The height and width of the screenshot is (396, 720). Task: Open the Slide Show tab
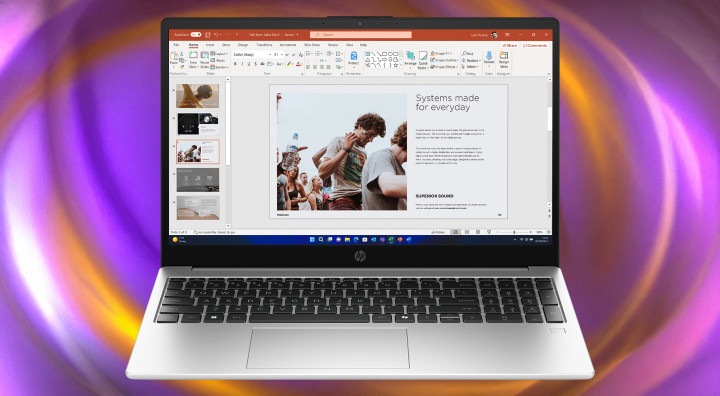point(312,45)
